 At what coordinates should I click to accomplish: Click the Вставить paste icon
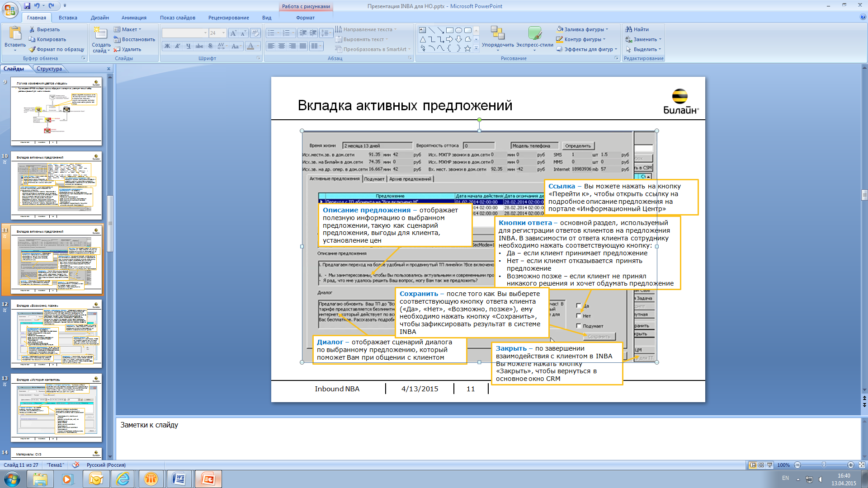click(x=15, y=33)
